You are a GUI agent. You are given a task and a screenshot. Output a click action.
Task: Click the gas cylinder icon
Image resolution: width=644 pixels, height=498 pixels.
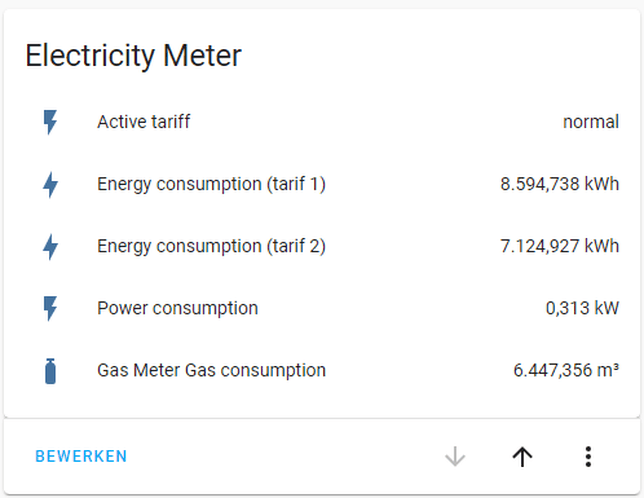pos(50,371)
